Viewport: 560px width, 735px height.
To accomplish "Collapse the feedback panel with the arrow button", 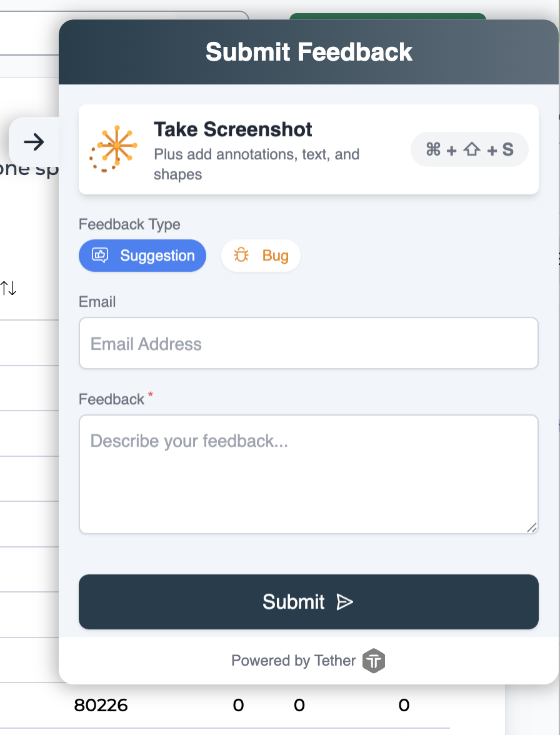I will [x=34, y=142].
